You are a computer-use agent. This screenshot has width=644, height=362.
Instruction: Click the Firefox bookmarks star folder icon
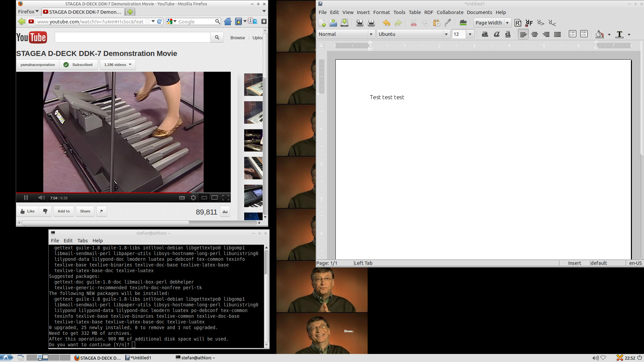coord(238,21)
